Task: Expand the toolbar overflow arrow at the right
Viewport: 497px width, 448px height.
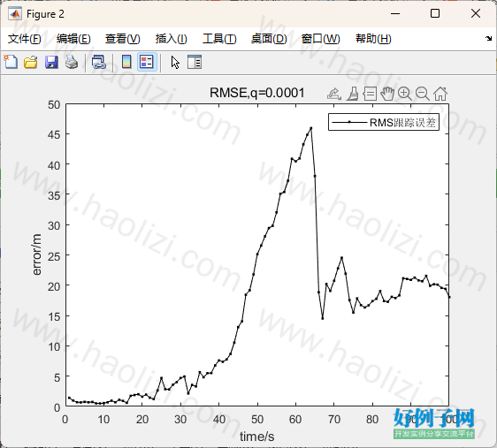Action: [488, 39]
